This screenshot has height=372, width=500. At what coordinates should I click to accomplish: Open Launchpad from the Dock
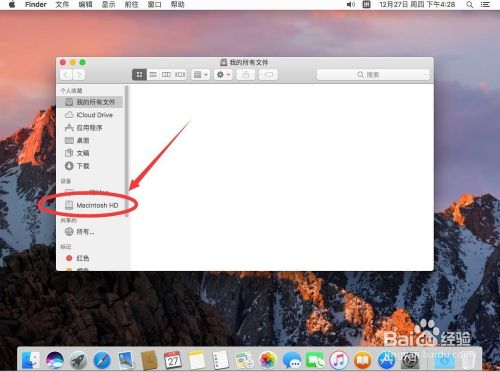(x=78, y=360)
